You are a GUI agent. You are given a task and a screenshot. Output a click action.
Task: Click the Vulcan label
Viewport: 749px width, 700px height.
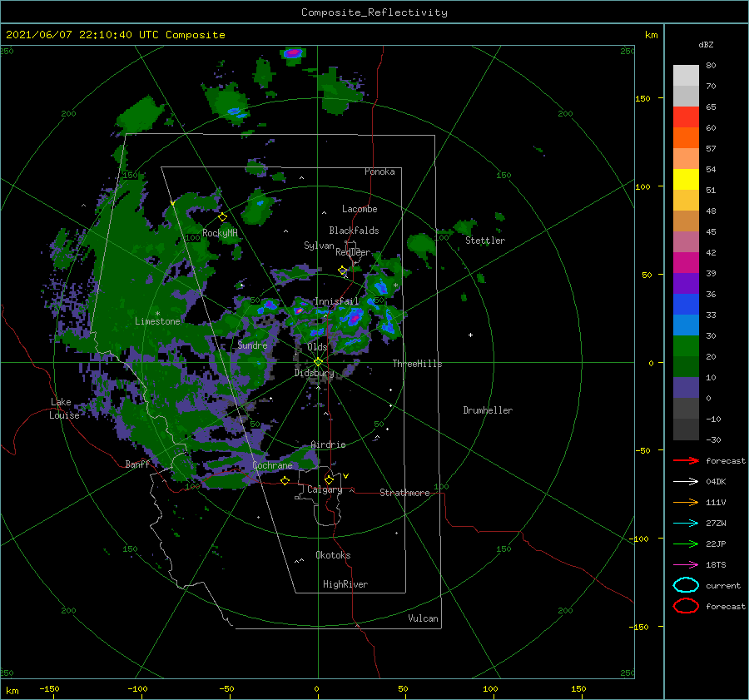point(423,618)
